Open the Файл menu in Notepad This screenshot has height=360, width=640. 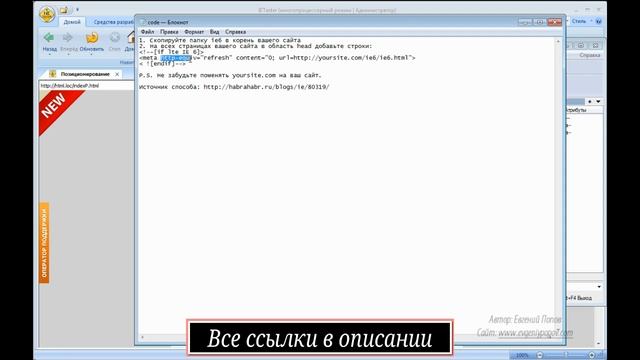(x=147, y=32)
